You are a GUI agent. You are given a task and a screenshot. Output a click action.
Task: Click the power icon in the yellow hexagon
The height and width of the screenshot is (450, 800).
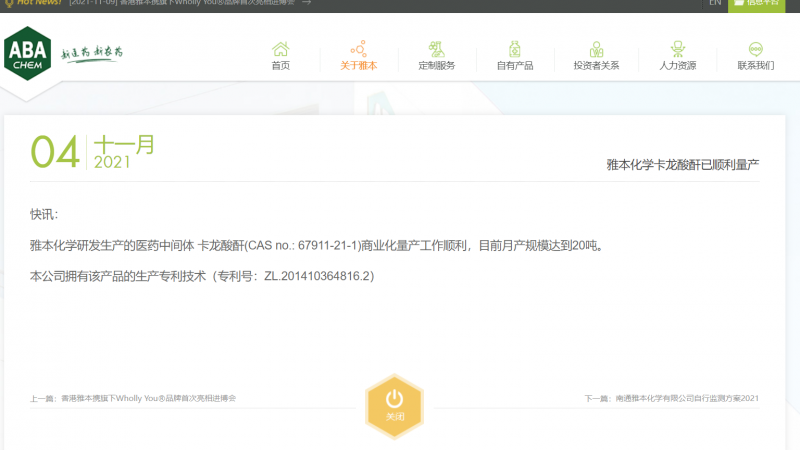coord(394,398)
